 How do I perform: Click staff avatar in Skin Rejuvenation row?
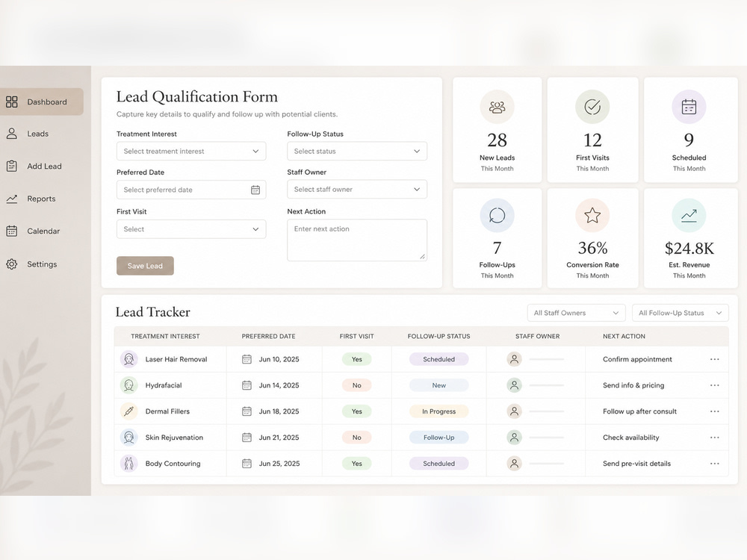(x=514, y=437)
